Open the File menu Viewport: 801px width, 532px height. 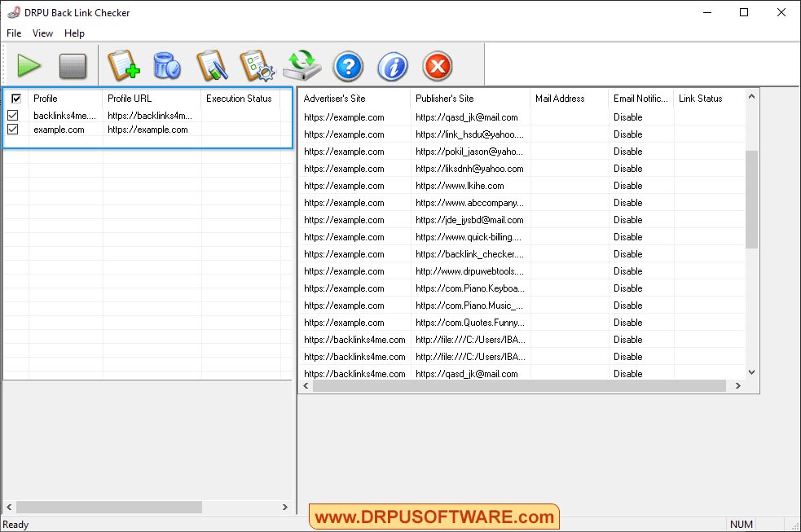click(x=13, y=33)
